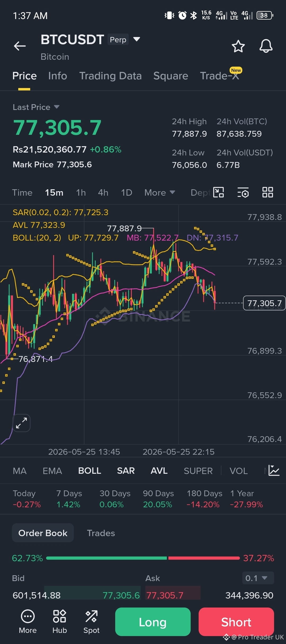Open the Trade-X tab

pyautogui.click(x=220, y=76)
